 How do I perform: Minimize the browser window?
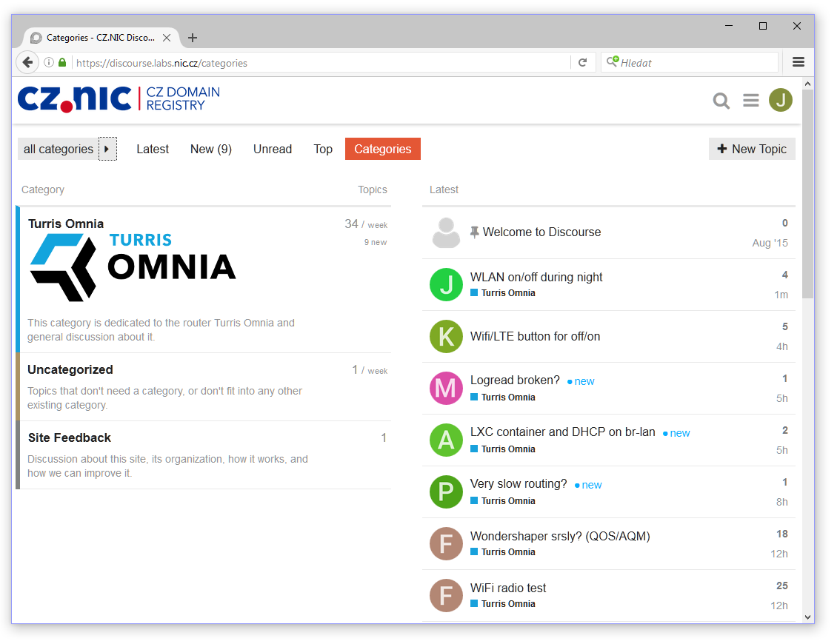click(x=729, y=26)
